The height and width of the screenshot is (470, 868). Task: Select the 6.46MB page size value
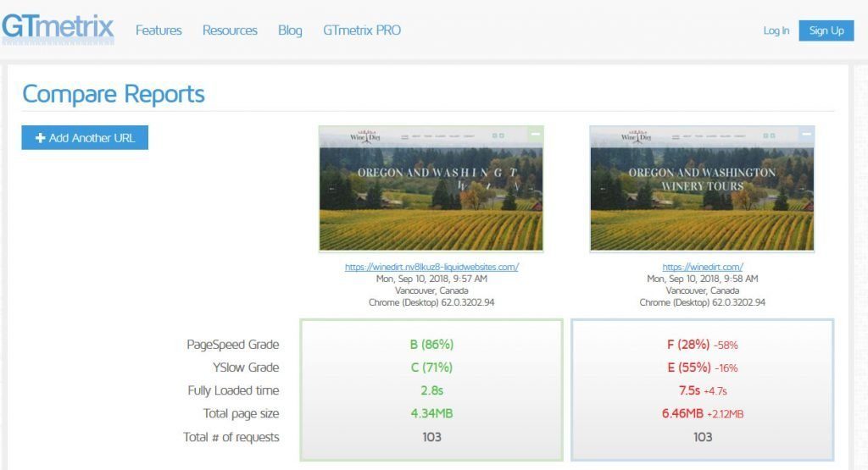682,413
